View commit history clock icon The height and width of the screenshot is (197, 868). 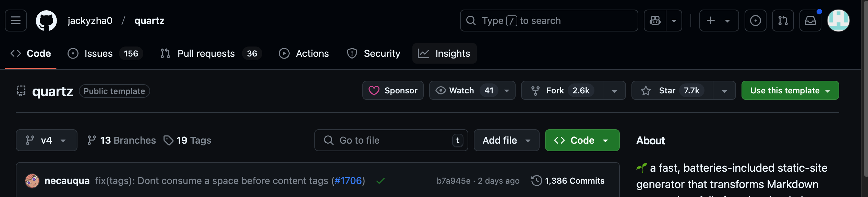click(537, 181)
